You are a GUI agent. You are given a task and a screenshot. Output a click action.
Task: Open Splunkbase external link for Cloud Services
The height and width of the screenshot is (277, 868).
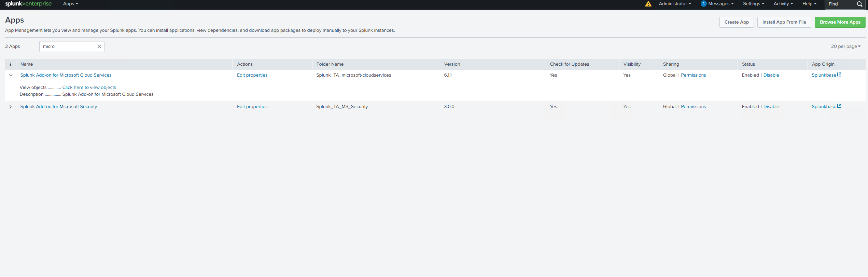click(x=826, y=75)
